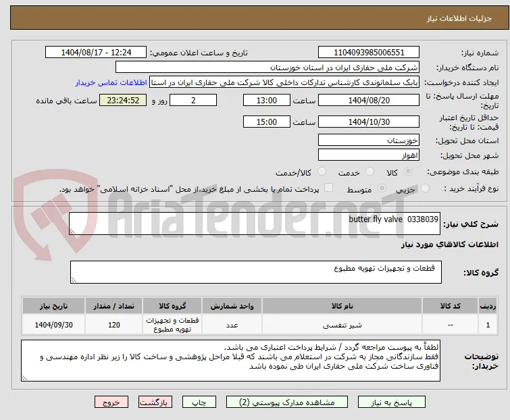Click the delivery province field خوزستان
Image resolution: width=510 pixels, height=420 pixels.
pos(369,140)
